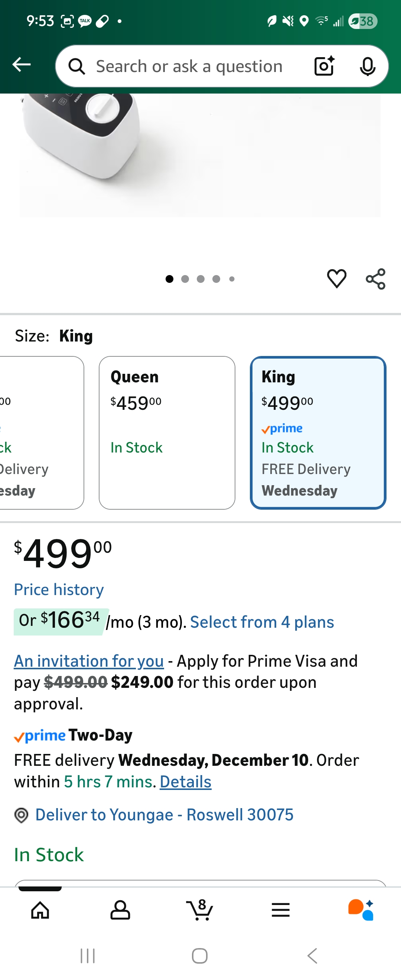Open An invitation for you link
The width and height of the screenshot is (401, 980).
pyautogui.click(x=89, y=661)
